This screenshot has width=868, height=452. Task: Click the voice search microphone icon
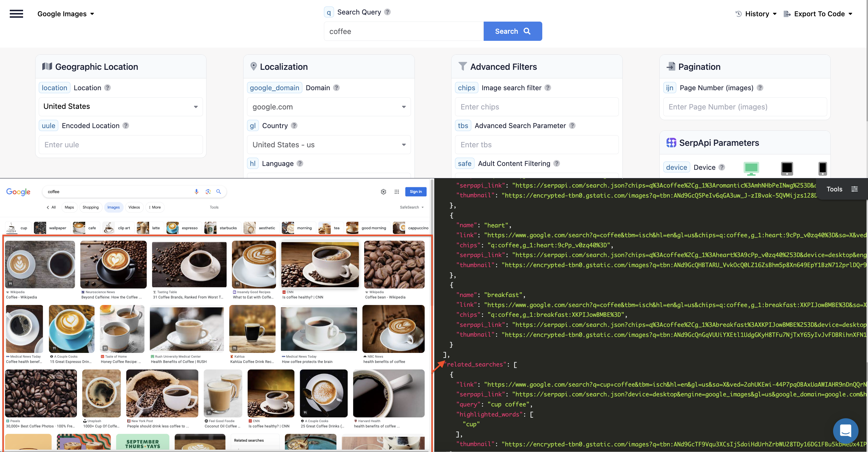pos(196,191)
